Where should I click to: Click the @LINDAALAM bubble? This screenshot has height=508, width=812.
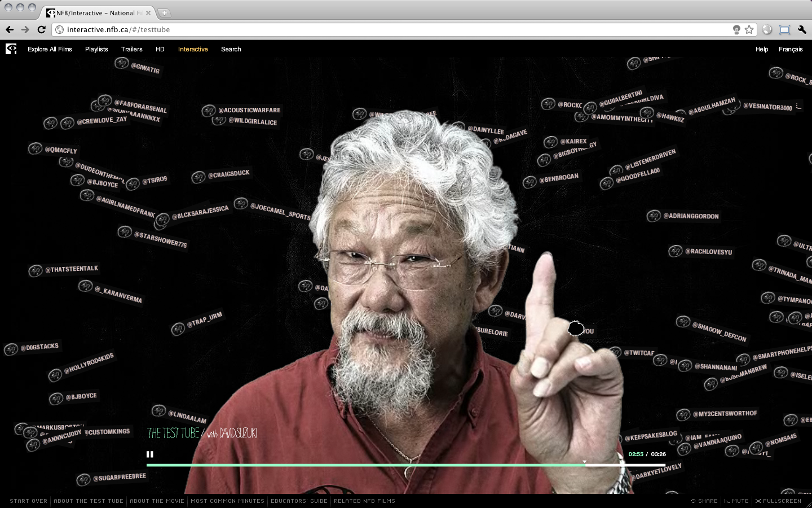(x=180, y=415)
